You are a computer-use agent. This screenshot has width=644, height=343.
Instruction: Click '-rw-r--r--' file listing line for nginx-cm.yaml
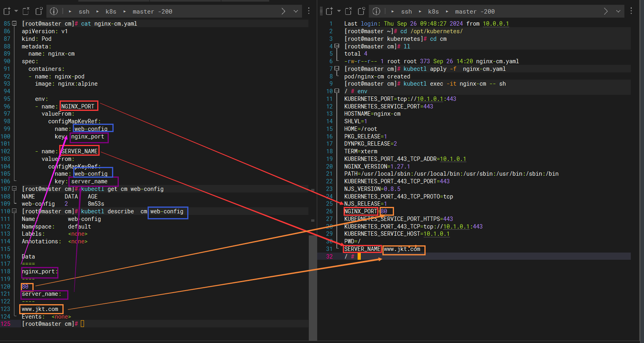click(x=432, y=61)
